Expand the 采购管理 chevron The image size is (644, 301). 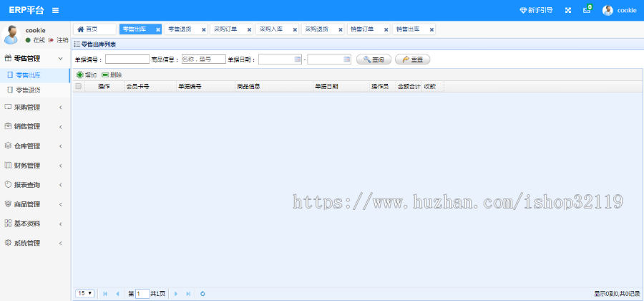pyautogui.click(x=60, y=107)
